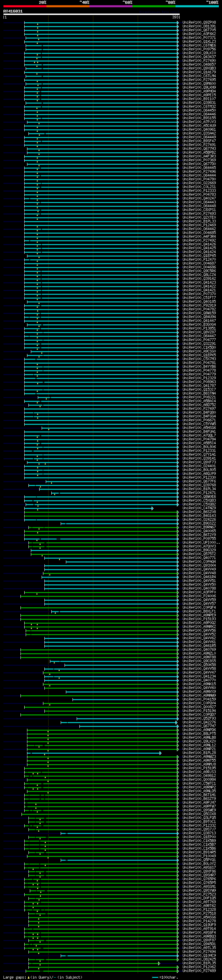The width and height of the screenshot is (222, 980).
Task: Click hit label UniRef100_P27490
Action: coord(199,61)
